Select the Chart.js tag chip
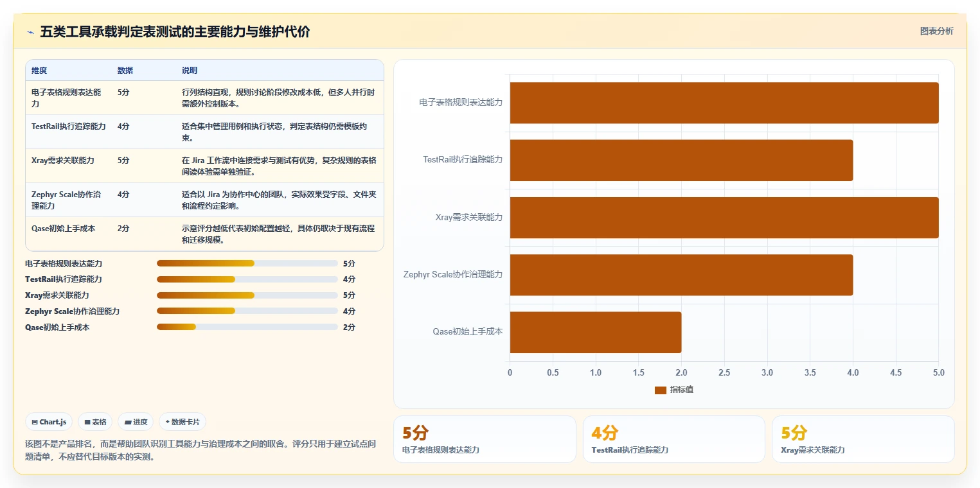980x488 pixels. pyautogui.click(x=49, y=422)
